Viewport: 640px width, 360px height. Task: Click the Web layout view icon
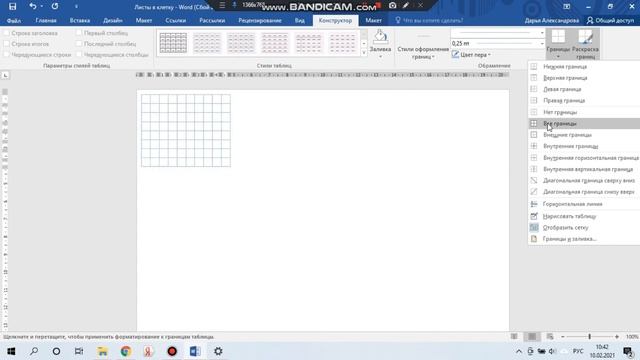pyautogui.click(x=550, y=336)
